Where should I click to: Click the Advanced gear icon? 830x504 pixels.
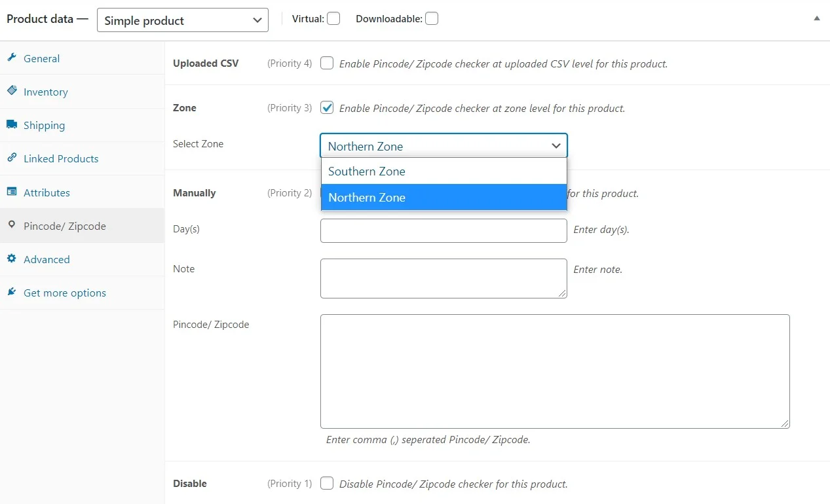[11, 259]
